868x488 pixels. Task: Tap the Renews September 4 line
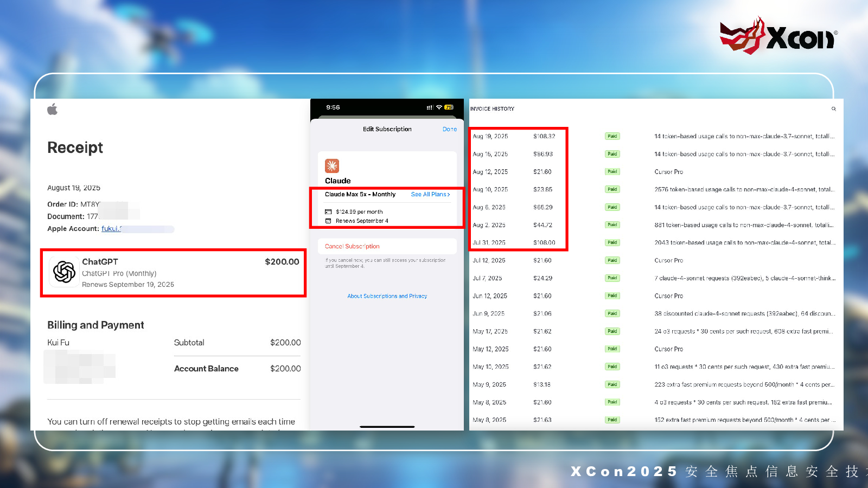(362, 221)
